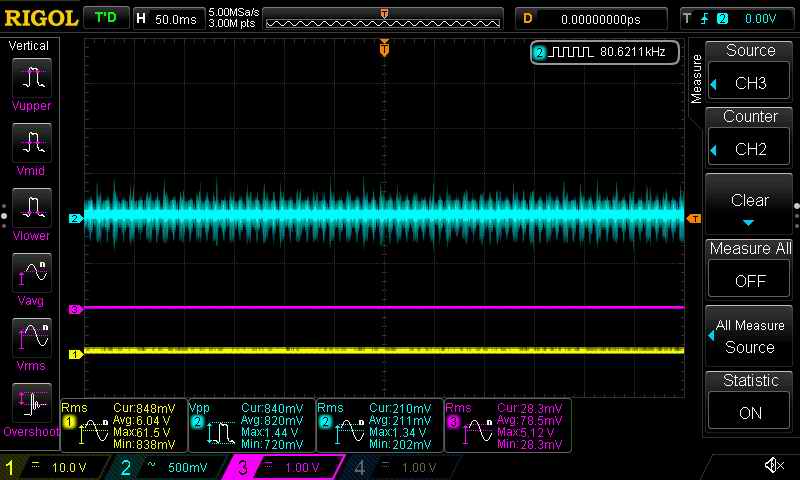The width and height of the screenshot is (800, 480).
Task: Click the counter square-wave frequency icon
Action: (x=570, y=52)
